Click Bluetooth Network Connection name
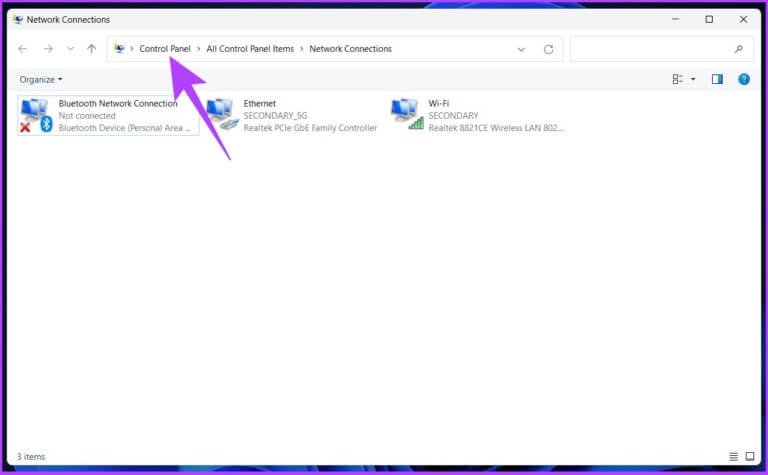 [118, 103]
